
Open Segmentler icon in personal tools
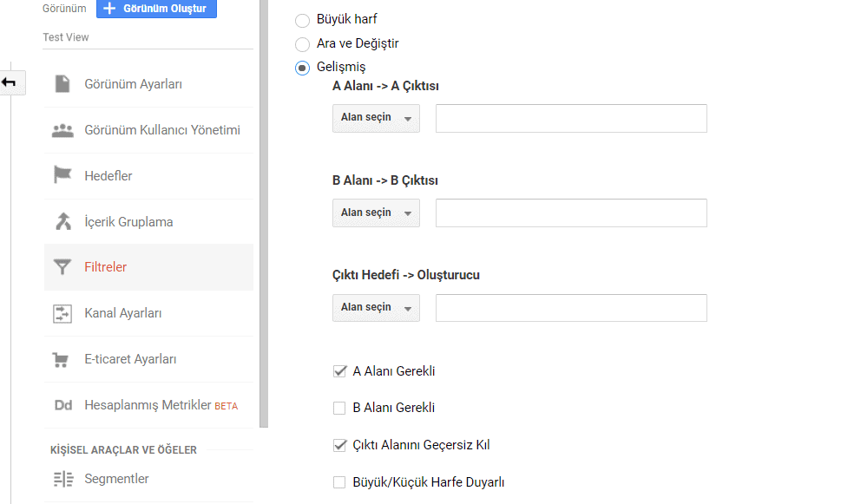click(x=63, y=479)
